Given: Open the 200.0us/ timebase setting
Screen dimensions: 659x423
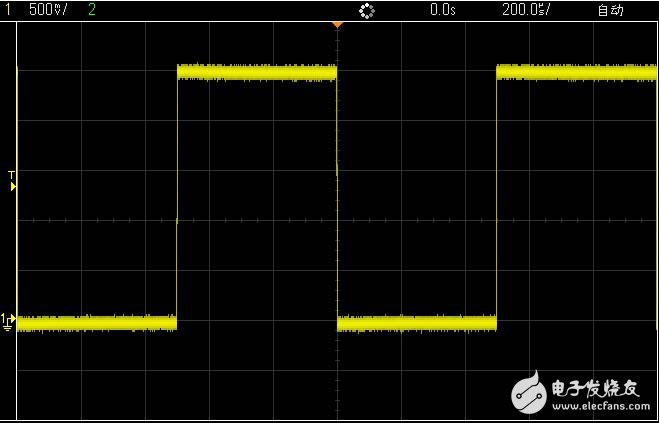Looking at the screenshot, I should (x=526, y=10).
